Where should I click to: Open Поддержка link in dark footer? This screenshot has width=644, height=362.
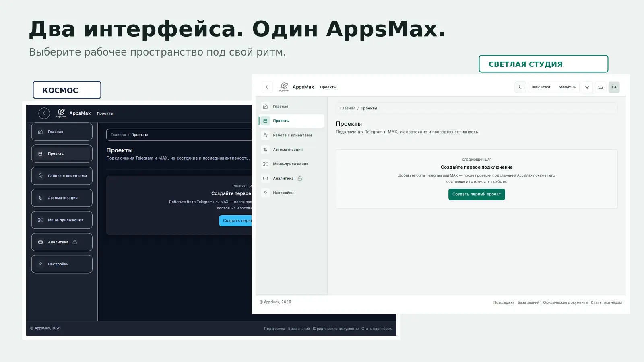point(275,329)
